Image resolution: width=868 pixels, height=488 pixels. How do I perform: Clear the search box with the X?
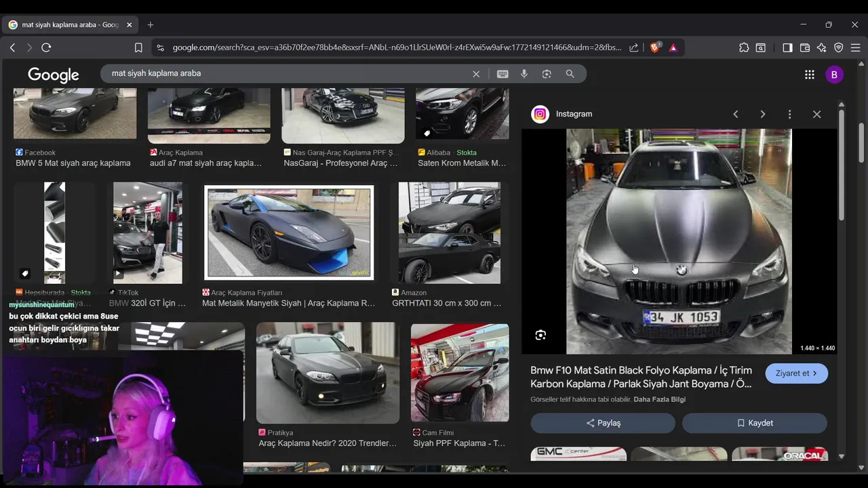tap(476, 74)
